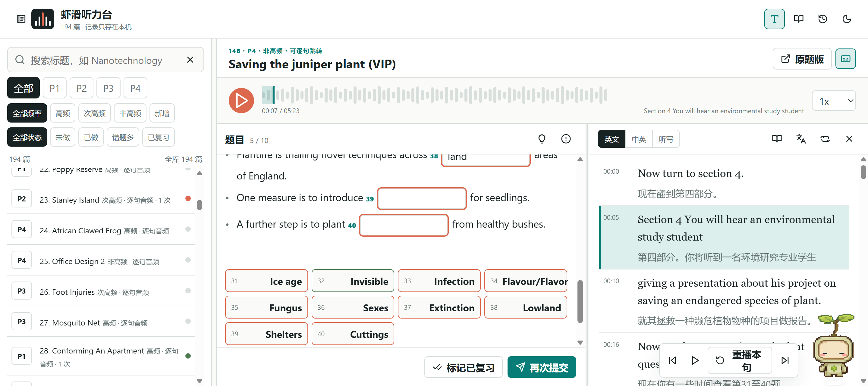Click 重播本句 replay sentence button
Screen dimensions: 868x386
tap(739, 360)
